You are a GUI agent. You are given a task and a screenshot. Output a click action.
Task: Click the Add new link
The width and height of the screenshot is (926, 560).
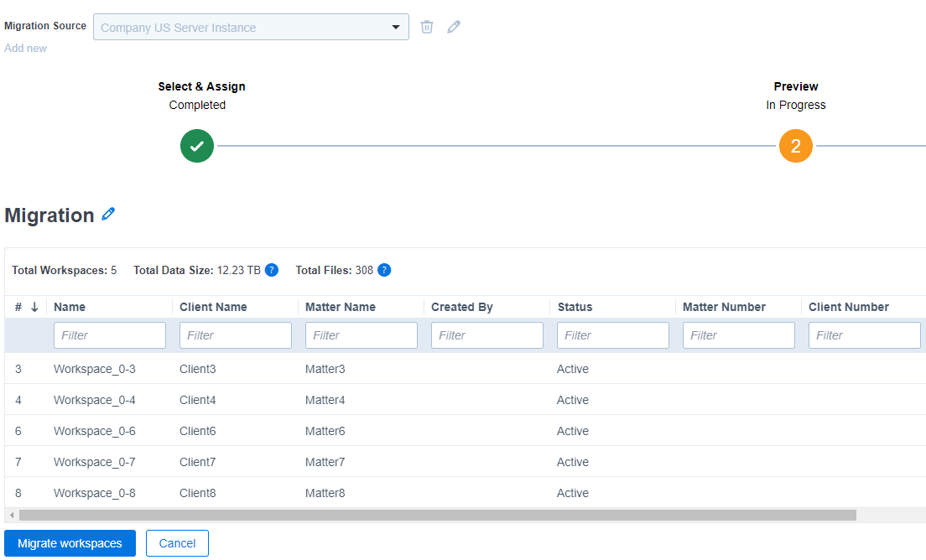coord(25,49)
